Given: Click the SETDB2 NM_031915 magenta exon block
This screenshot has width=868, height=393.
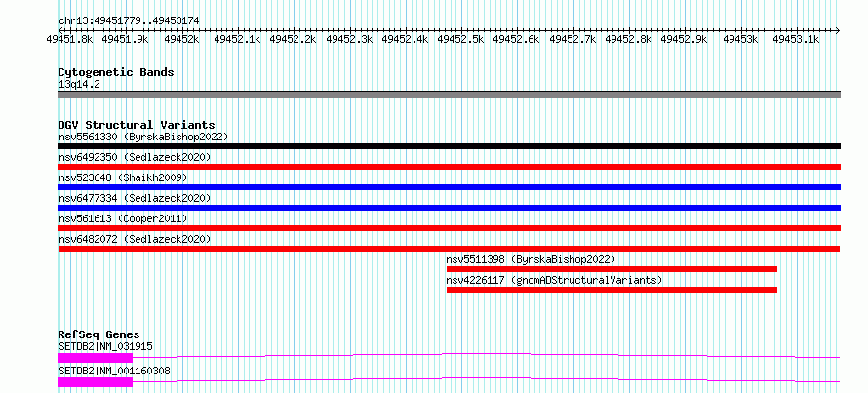Looking at the screenshot, I should 96,358.
